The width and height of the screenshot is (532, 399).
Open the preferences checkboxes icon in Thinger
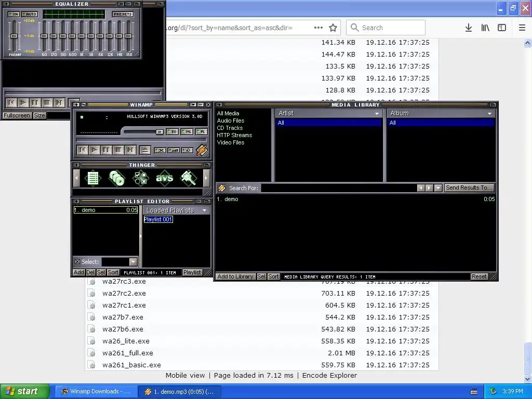click(x=140, y=178)
